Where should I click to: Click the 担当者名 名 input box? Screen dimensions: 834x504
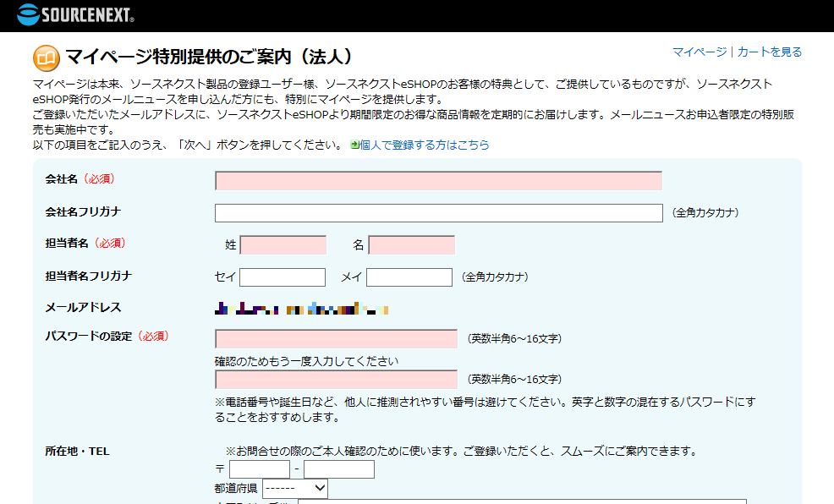tap(412, 245)
